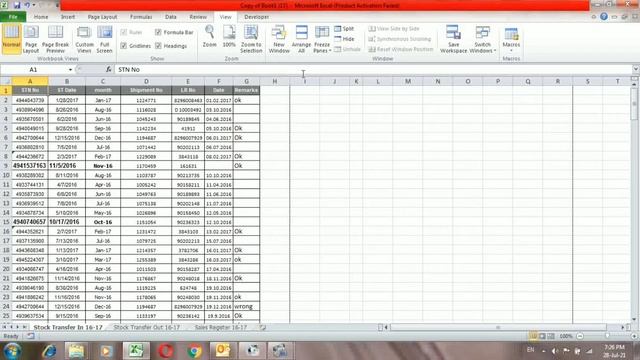This screenshot has height=360, width=640.
Task: Expand the formula bar
Action: pos(636,69)
